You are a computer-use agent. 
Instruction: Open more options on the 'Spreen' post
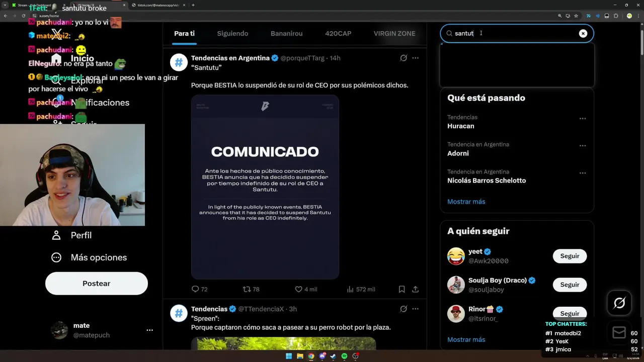[x=415, y=309]
